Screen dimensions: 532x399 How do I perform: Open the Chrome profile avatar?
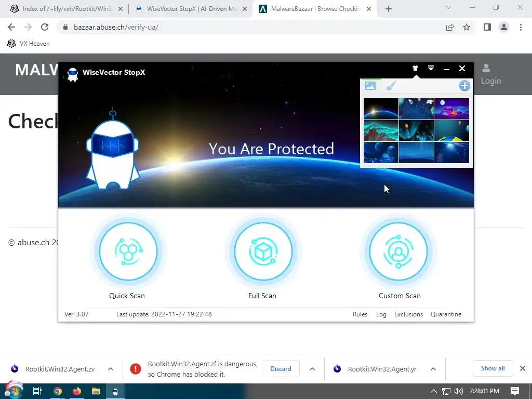504,27
